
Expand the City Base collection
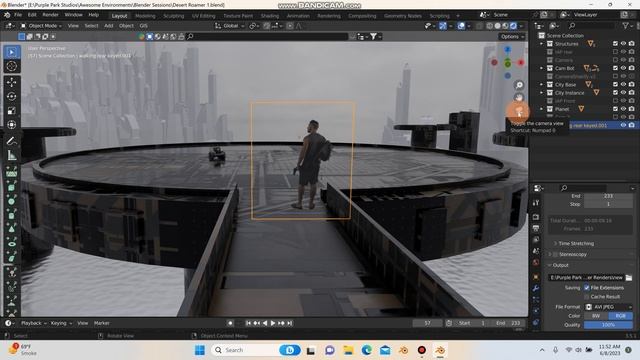(542, 84)
